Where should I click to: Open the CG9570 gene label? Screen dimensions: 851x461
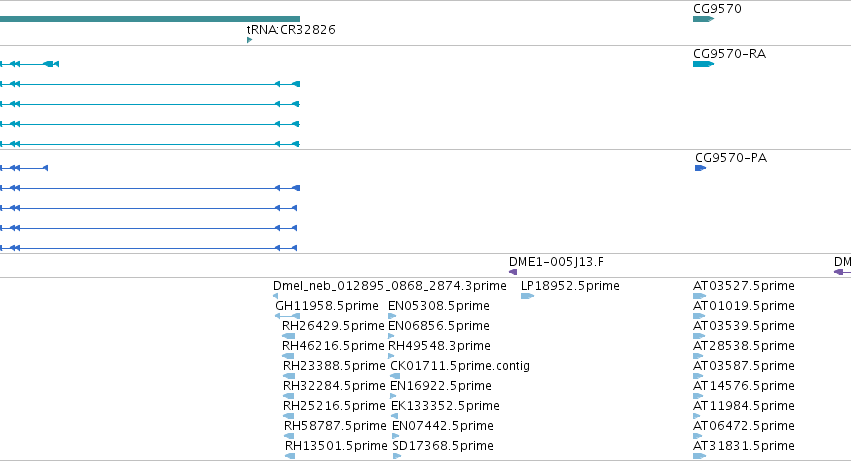pos(717,9)
